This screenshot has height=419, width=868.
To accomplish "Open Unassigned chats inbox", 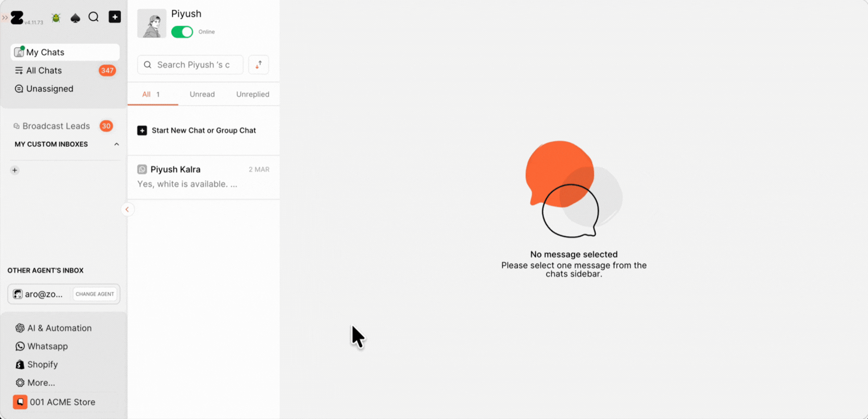I will 65,88.
